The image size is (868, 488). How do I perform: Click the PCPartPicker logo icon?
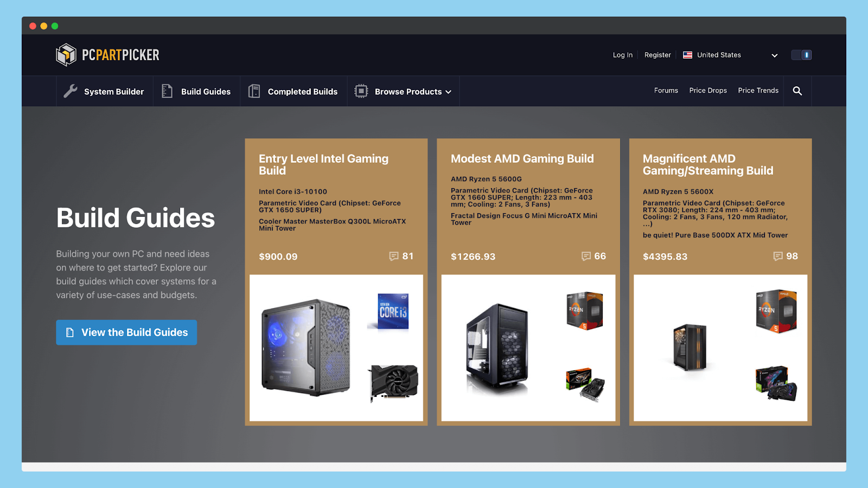tap(66, 55)
